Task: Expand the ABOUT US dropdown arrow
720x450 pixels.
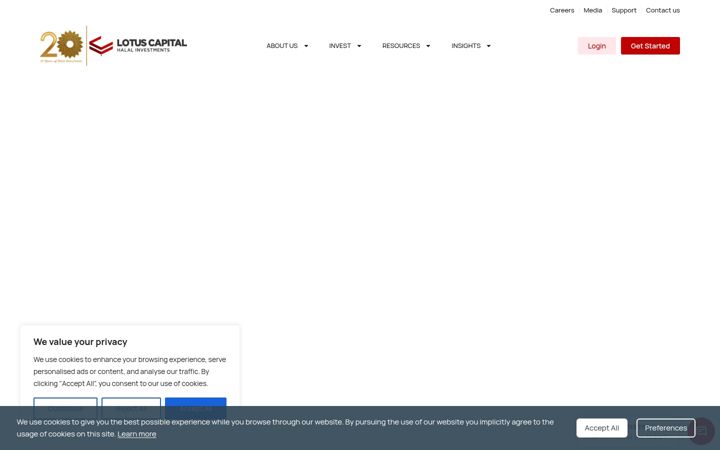Action: coord(306,46)
